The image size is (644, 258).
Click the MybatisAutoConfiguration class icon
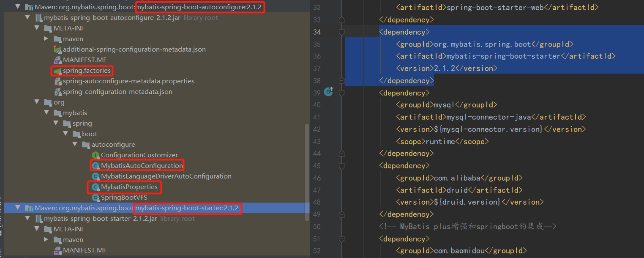tap(96, 166)
